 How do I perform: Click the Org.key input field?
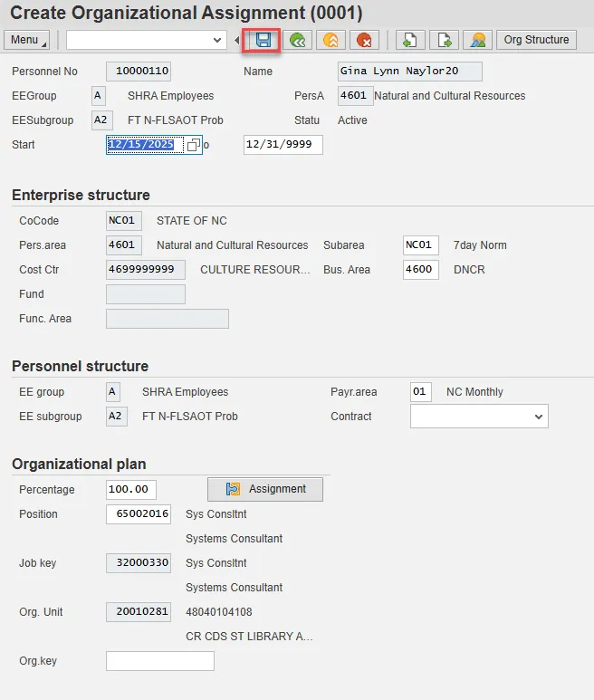click(160, 661)
